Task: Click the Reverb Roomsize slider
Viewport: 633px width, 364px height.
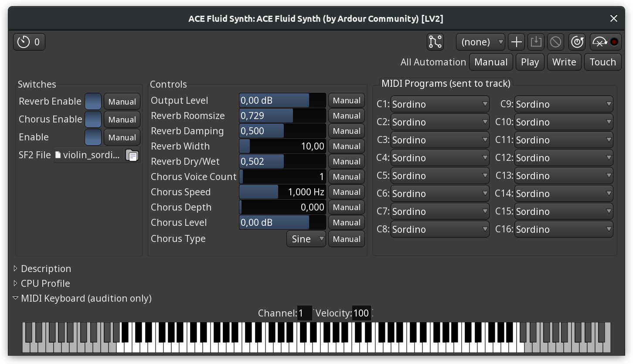Action: (282, 116)
